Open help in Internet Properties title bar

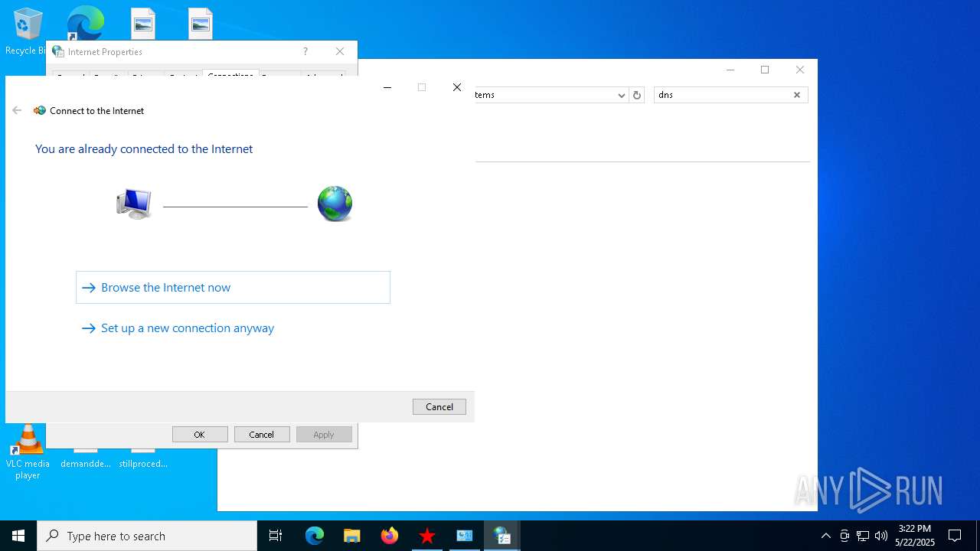tap(305, 51)
